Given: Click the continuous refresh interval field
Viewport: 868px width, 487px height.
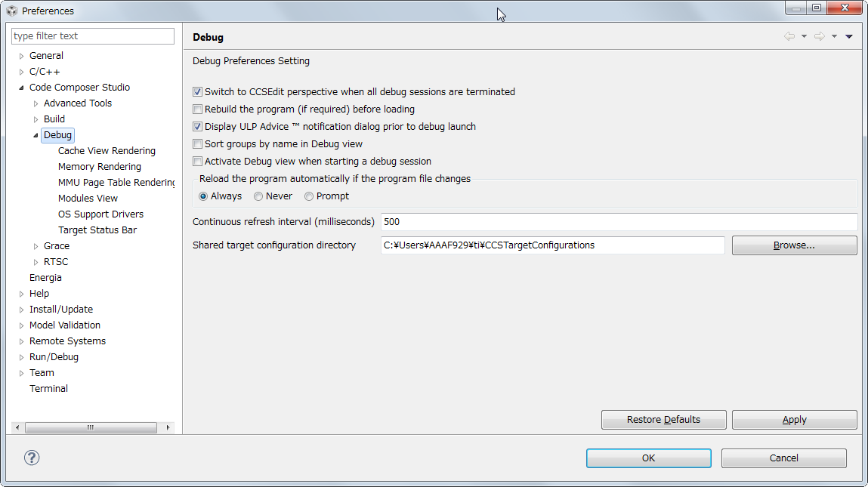Looking at the screenshot, I should (619, 222).
